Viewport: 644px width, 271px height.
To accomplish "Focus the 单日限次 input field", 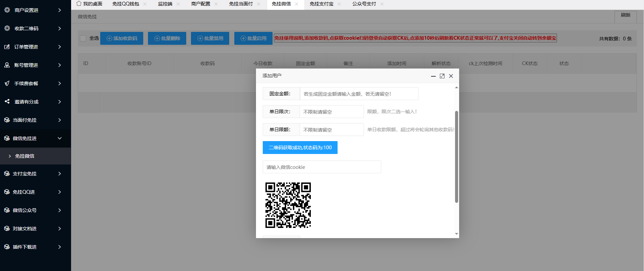I will point(332,112).
